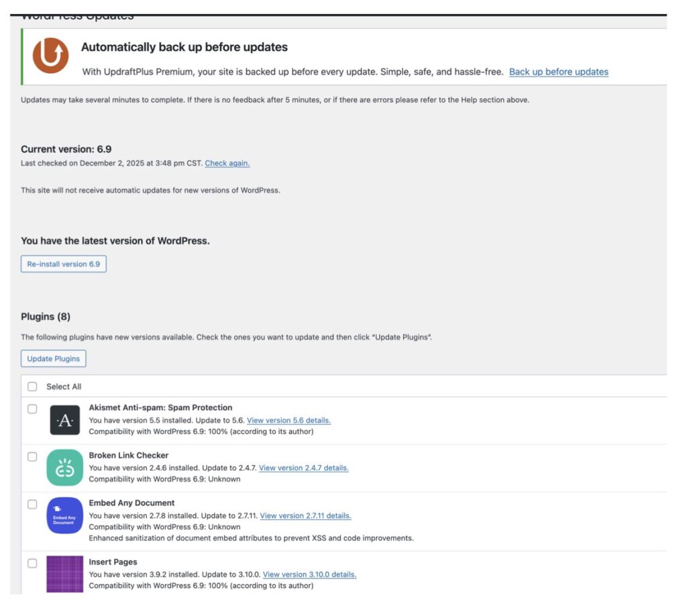Click the UpdraftPlus orange logo icon
Viewport: 687px width, 616px height.
click(x=51, y=56)
